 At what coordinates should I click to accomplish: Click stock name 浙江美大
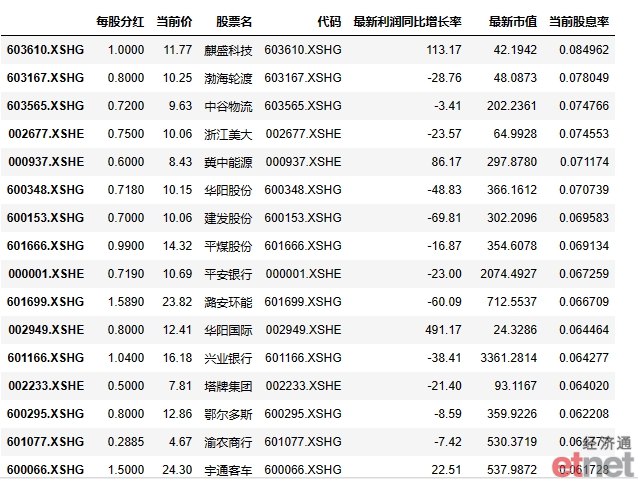[x=228, y=135]
